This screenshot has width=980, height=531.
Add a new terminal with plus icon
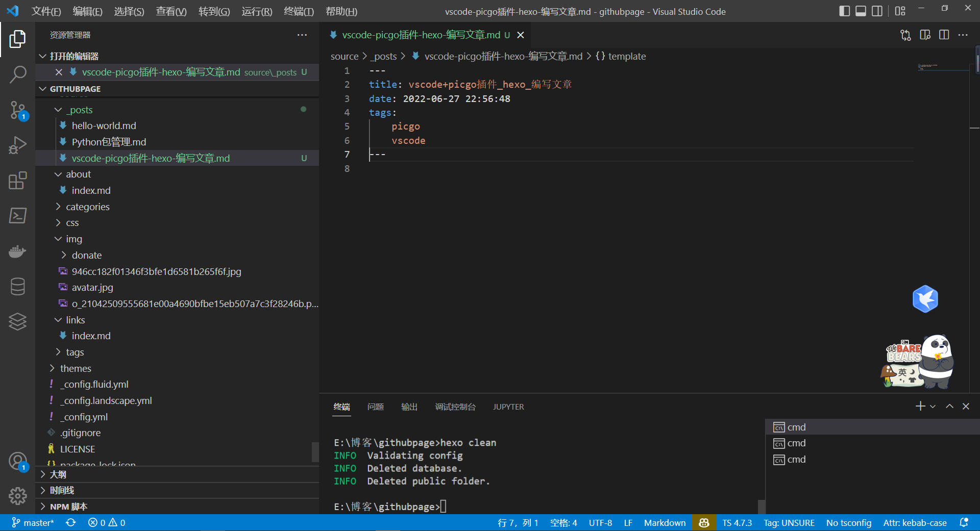coord(920,406)
